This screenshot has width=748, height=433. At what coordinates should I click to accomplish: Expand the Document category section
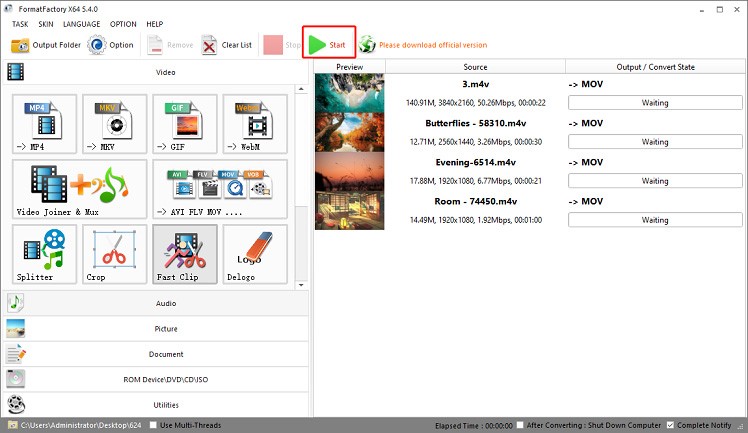tap(156, 354)
